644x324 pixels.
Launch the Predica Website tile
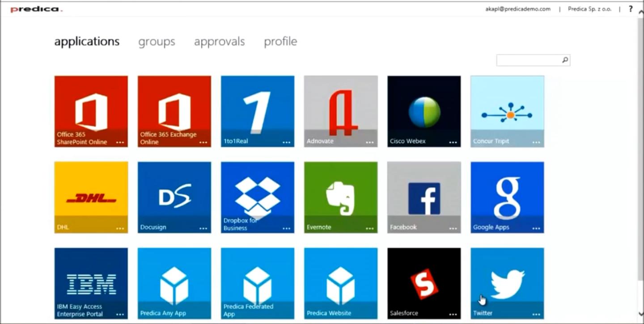pyautogui.click(x=341, y=283)
